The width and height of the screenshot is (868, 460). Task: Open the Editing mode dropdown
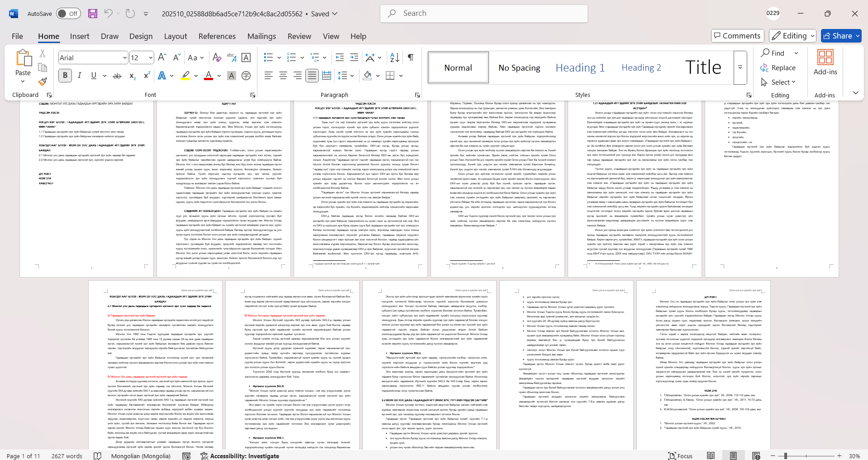pos(793,36)
